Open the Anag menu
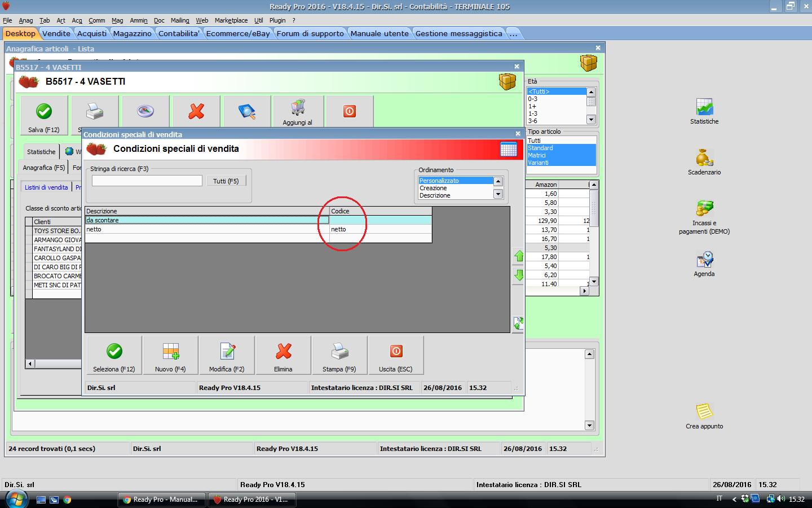This screenshot has height=508, width=812. pyautogui.click(x=26, y=20)
